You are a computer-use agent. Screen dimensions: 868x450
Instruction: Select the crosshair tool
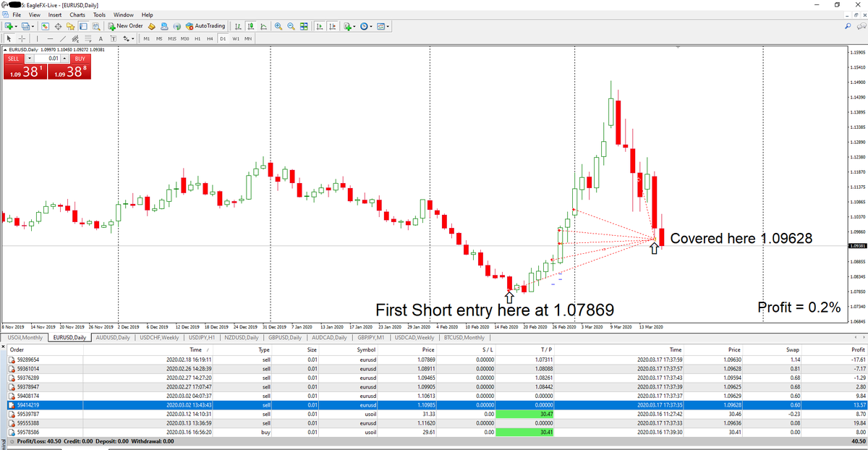tap(22, 38)
